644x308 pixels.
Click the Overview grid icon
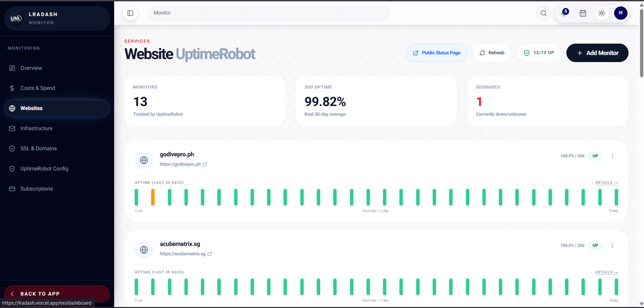pyautogui.click(x=12, y=68)
